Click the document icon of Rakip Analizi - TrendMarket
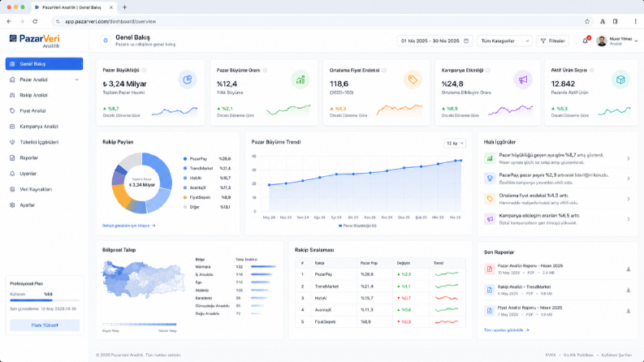 pos(490,291)
